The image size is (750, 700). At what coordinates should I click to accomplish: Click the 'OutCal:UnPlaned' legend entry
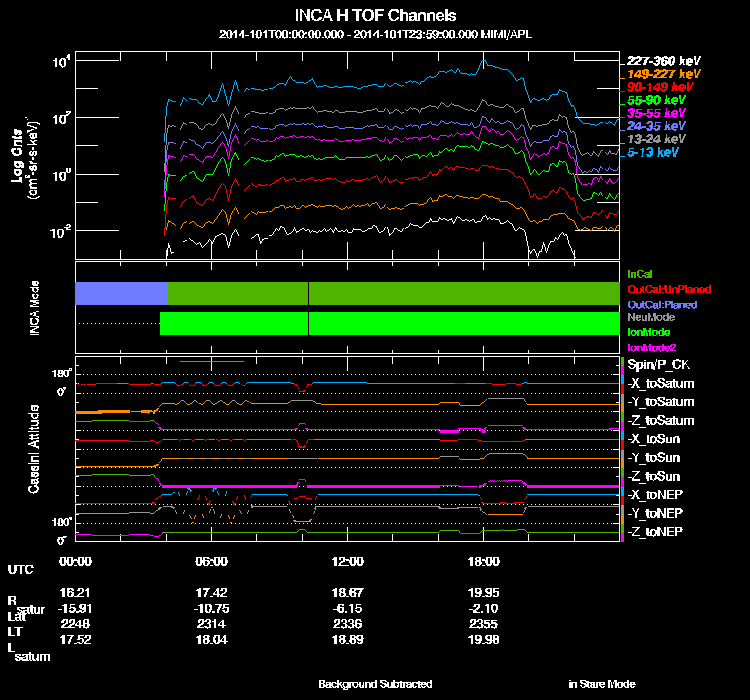(x=669, y=289)
